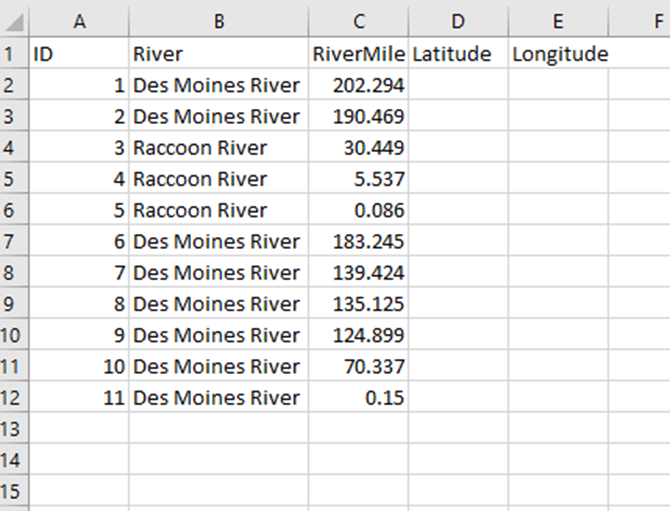The width and height of the screenshot is (670, 511).
Task: Select column B header
Action: coord(218,21)
